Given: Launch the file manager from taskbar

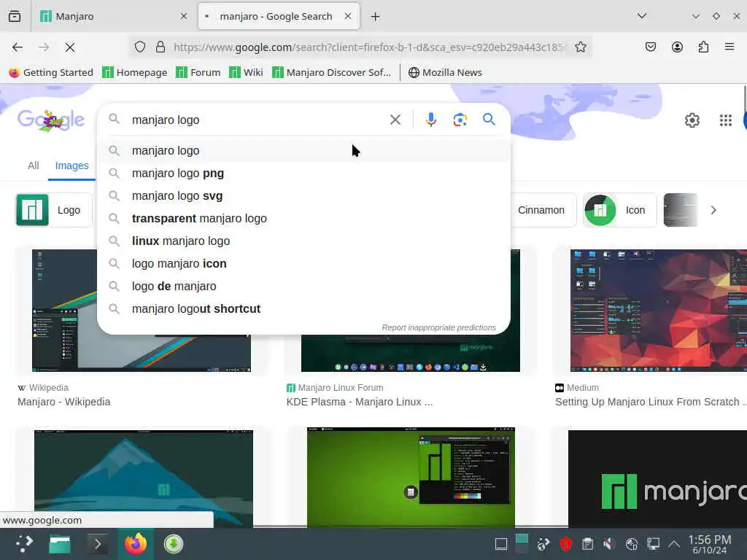Looking at the screenshot, I should (x=60, y=544).
